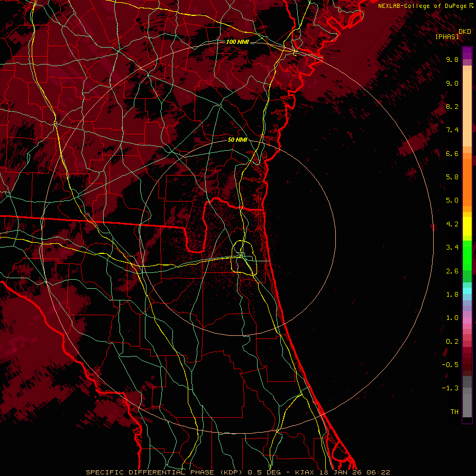Viewport: 476px width, 476px height.
Task: Click the 9.0 legend value
Action: pos(452,84)
